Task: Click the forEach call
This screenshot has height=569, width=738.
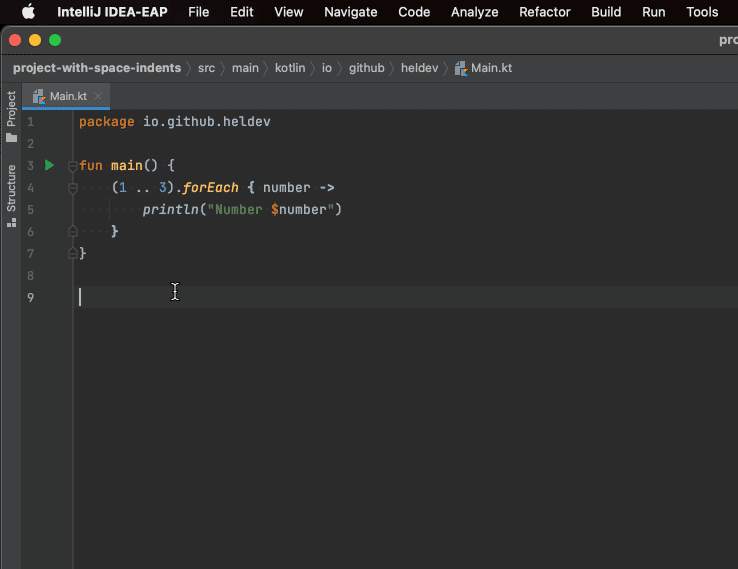Action: click(x=210, y=188)
